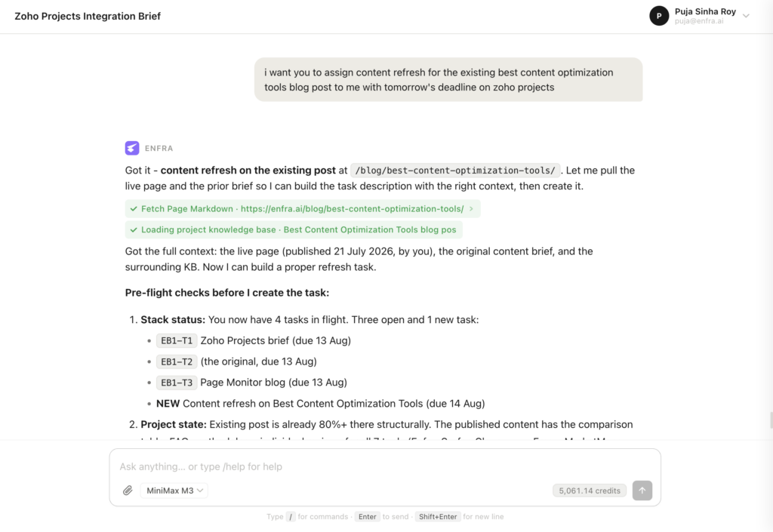Click the profile avatar with letter P

tap(658, 16)
